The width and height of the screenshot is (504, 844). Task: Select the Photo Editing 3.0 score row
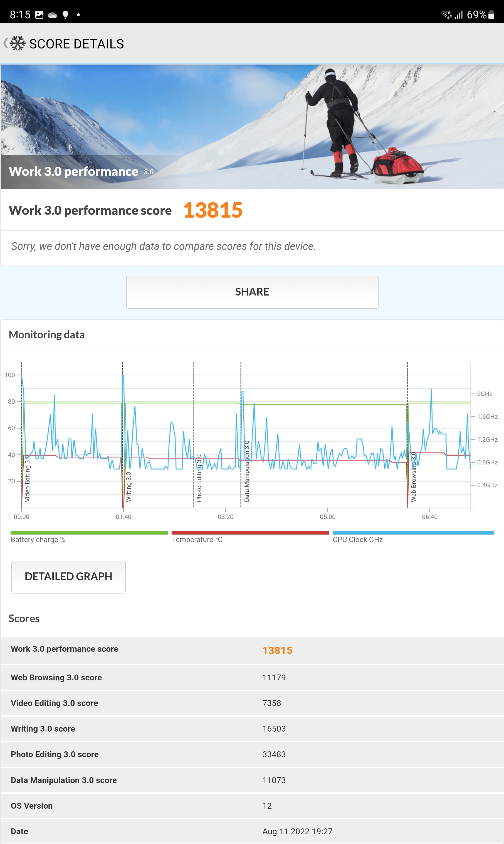pyautogui.click(x=252, y=754)
